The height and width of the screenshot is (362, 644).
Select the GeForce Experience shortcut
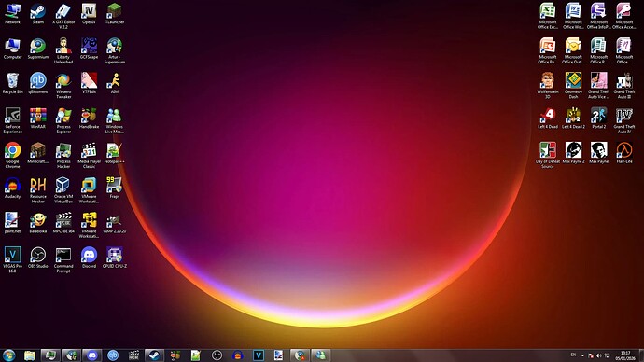tap(12, 121)
